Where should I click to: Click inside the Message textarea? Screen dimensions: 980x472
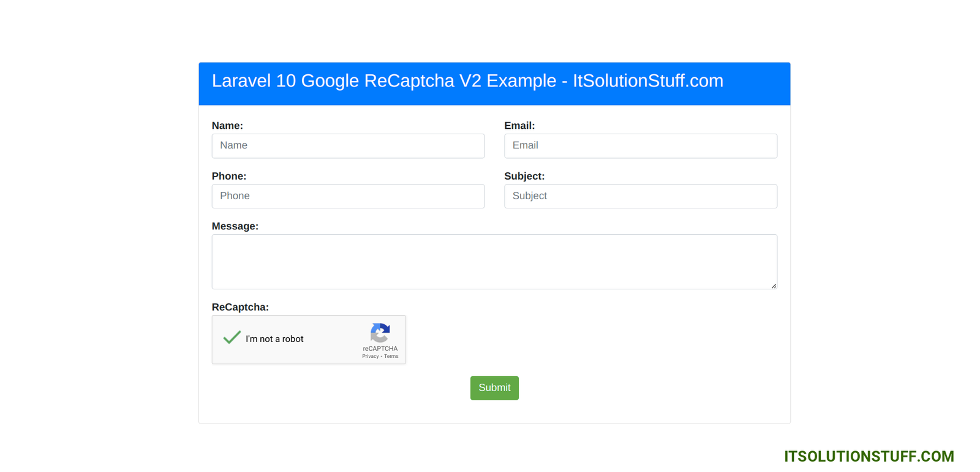494,262
